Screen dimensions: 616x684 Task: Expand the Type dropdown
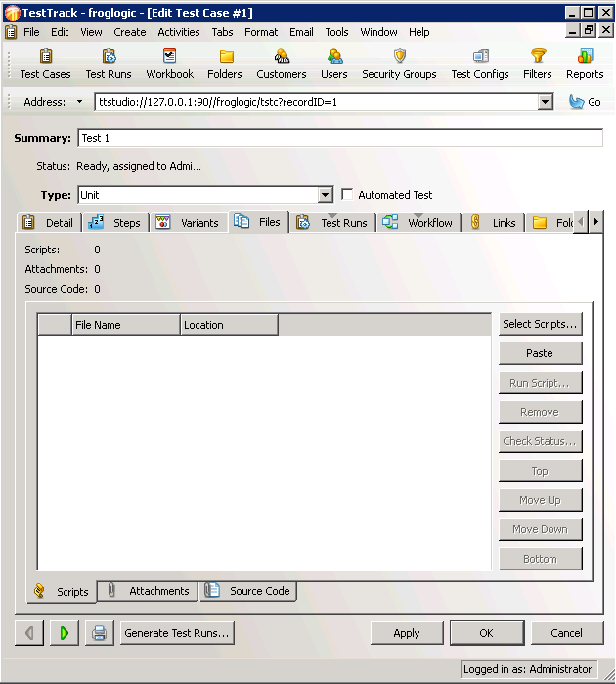(326, 195)
